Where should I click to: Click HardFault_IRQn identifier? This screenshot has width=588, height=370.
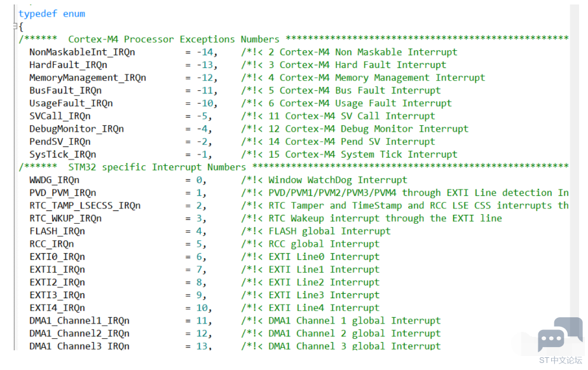tap(68, 65)
